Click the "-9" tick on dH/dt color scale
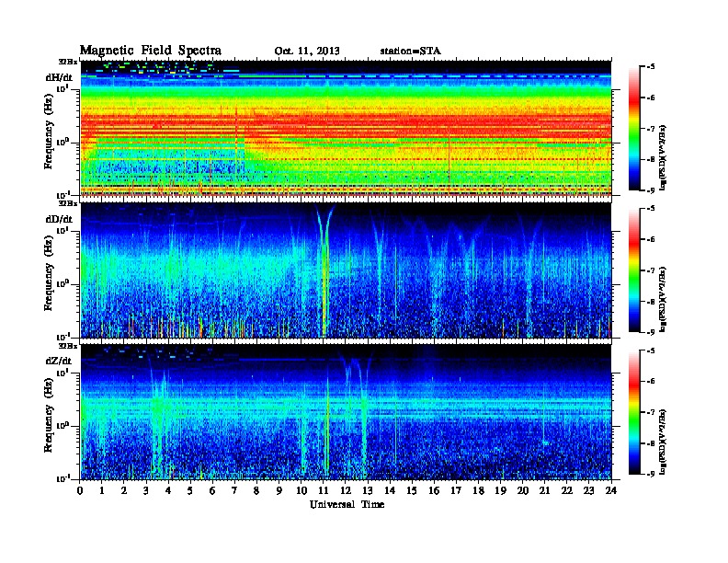The width and height of the screenshot is (728, 563). click(x=651, y=190)
